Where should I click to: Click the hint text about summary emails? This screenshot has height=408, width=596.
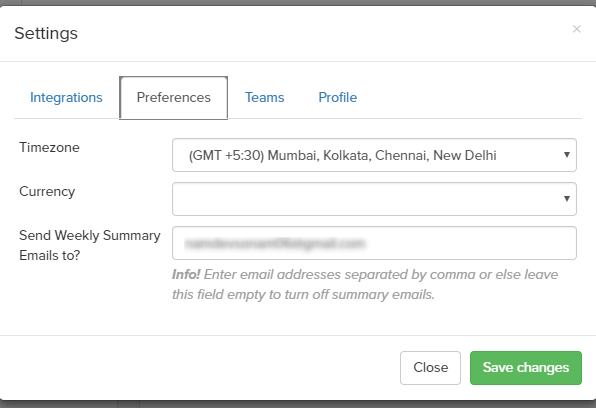click(365, 284)
